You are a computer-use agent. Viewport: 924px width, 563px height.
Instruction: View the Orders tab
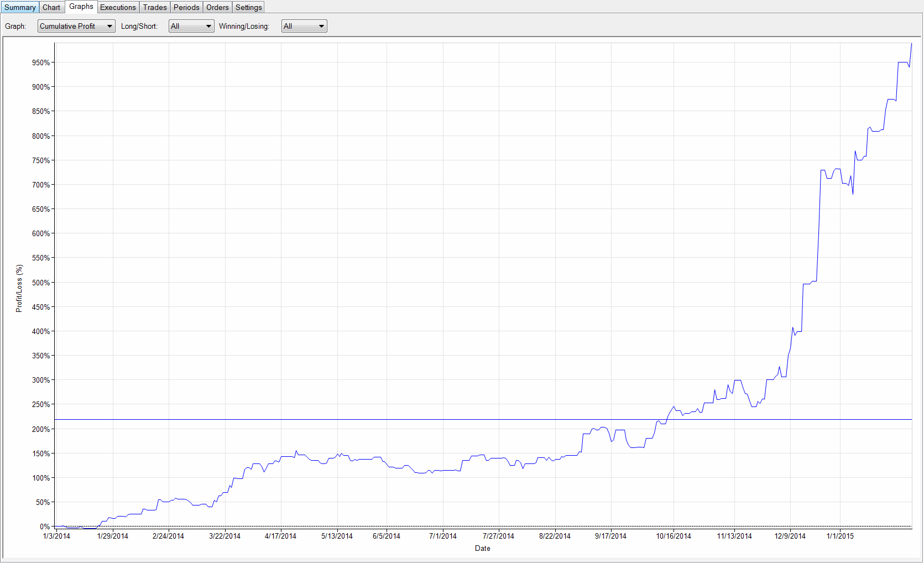click(217, 7)
